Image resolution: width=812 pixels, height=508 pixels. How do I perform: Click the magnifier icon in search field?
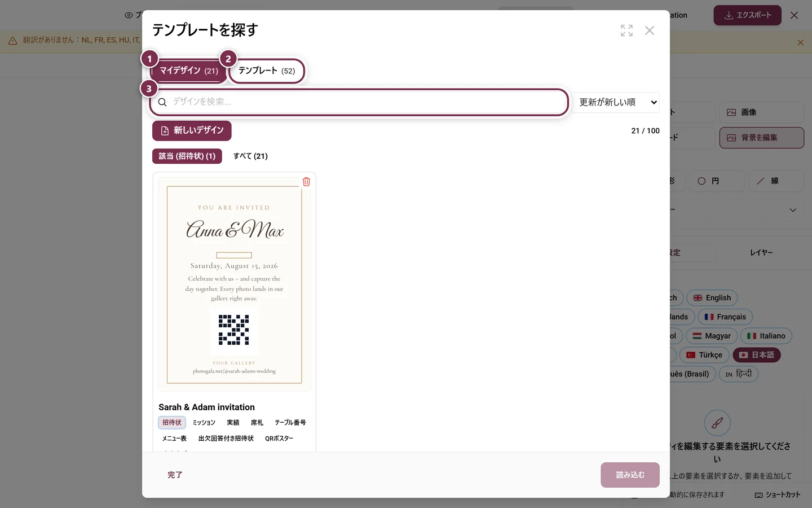click(x=162, y=102)
